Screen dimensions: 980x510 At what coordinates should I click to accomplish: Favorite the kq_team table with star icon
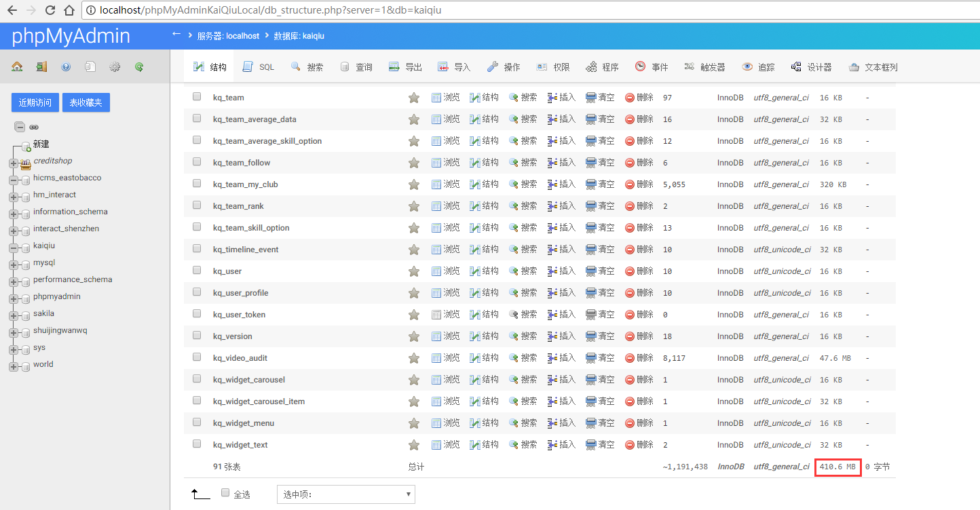tap(414, 98)
